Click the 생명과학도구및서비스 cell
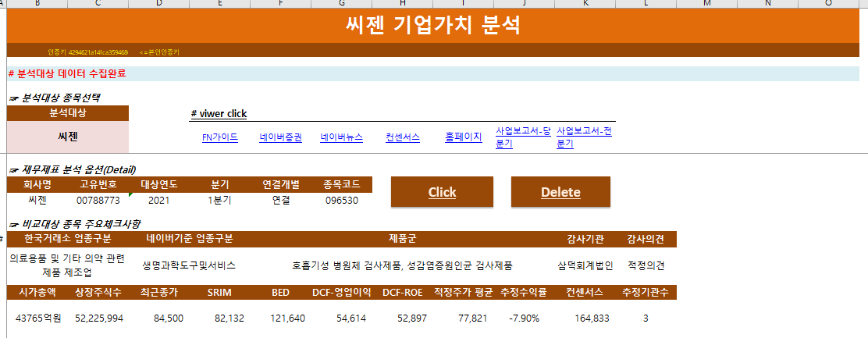 190,265
